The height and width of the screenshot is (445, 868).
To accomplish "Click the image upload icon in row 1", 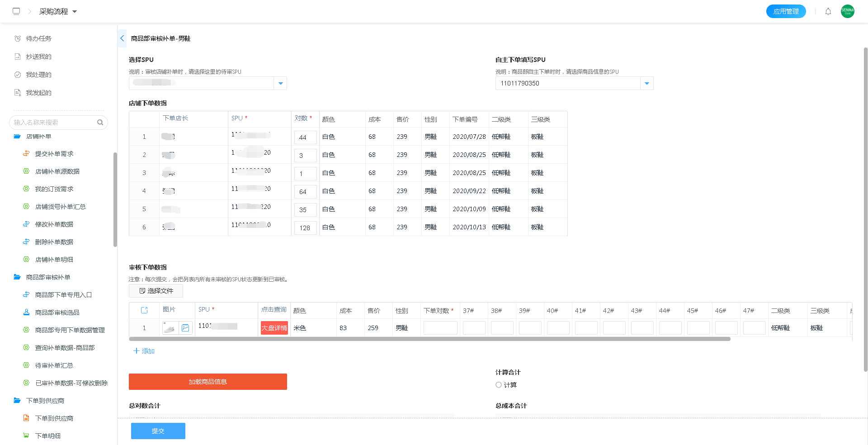I will (x=185, y=328).
